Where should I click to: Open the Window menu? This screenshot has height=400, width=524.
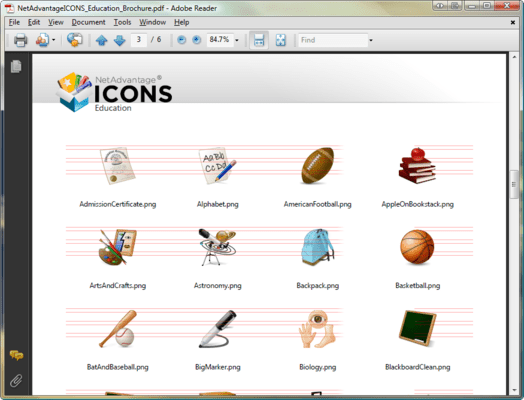[x=152, y=22]
